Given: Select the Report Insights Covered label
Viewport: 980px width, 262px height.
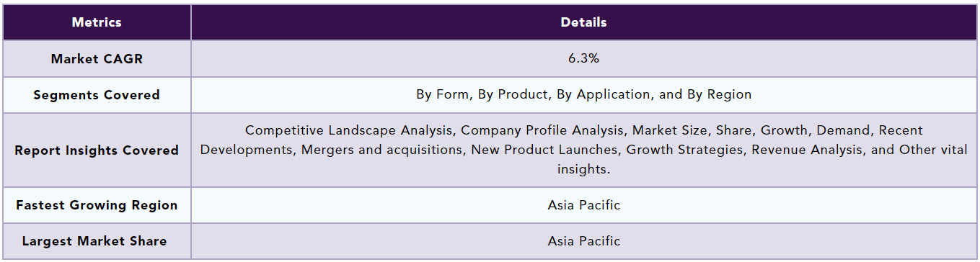Looking at the screenshot, I should click(97, 150).
